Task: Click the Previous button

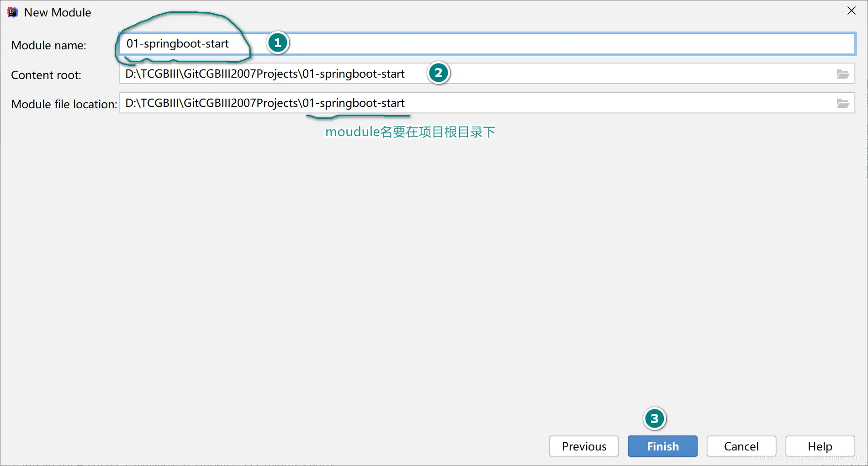Action: pos(584,446)
